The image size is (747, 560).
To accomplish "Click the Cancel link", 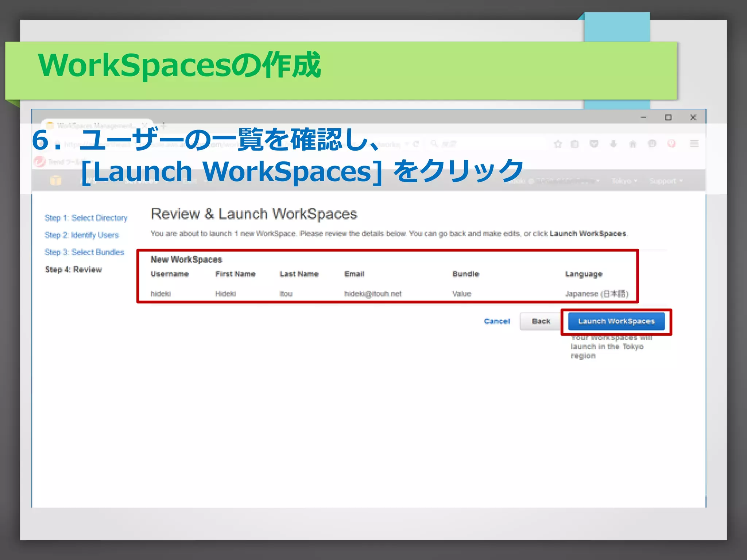I will (497, 321).
